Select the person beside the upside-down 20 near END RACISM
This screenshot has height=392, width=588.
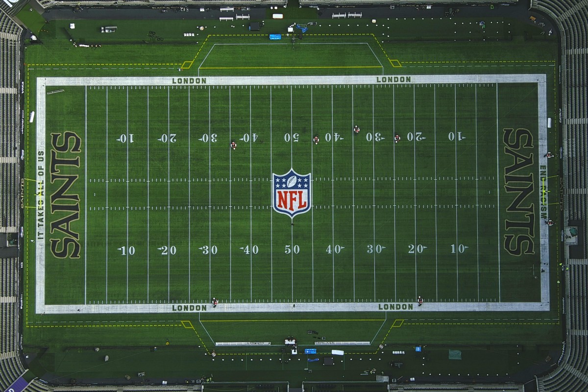(x=397, y=139)
